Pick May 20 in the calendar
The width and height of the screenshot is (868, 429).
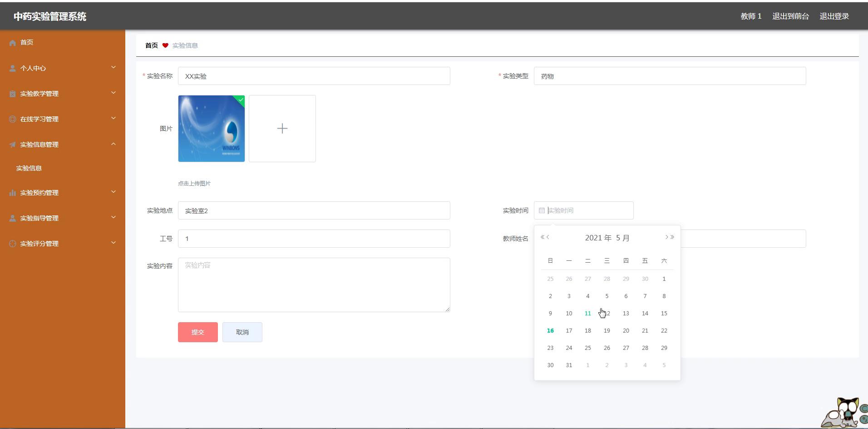tap(626, 331)
